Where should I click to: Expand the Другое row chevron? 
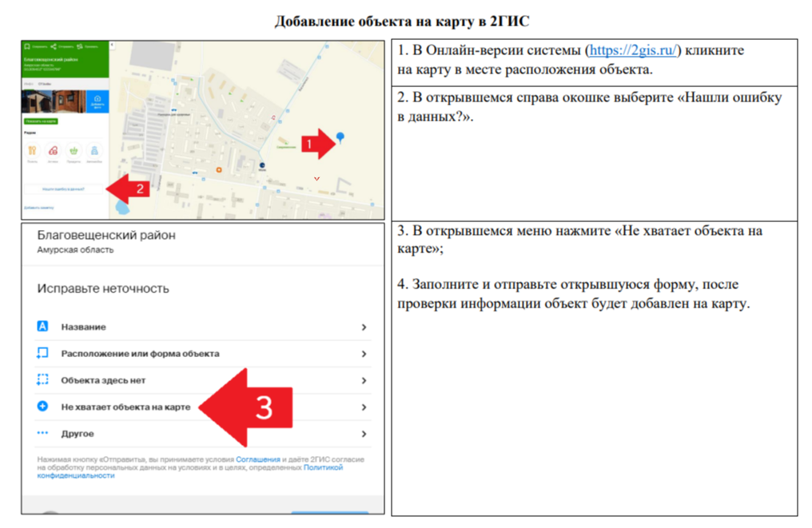(x=364, y=434)
